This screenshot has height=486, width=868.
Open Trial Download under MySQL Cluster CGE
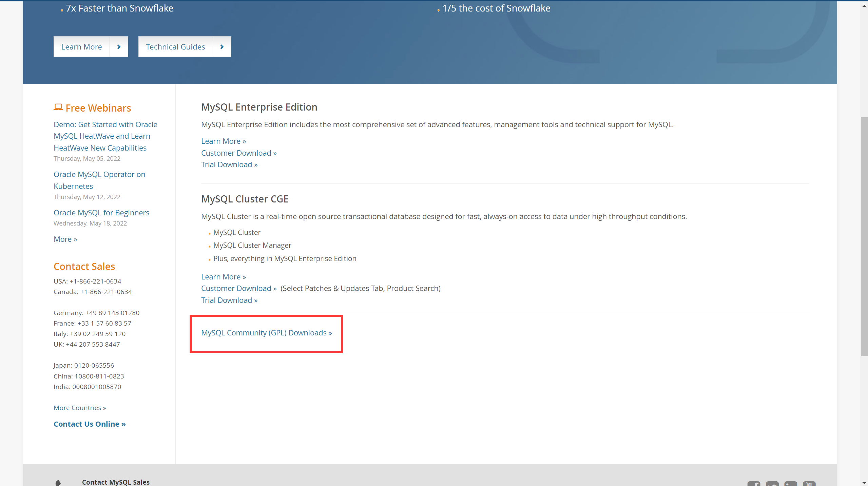click(x=229, y=300)
